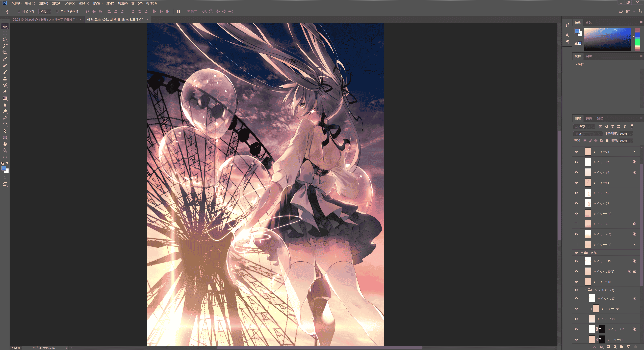Show hidden layer レイヤー4(2)

tap(576, 245)
